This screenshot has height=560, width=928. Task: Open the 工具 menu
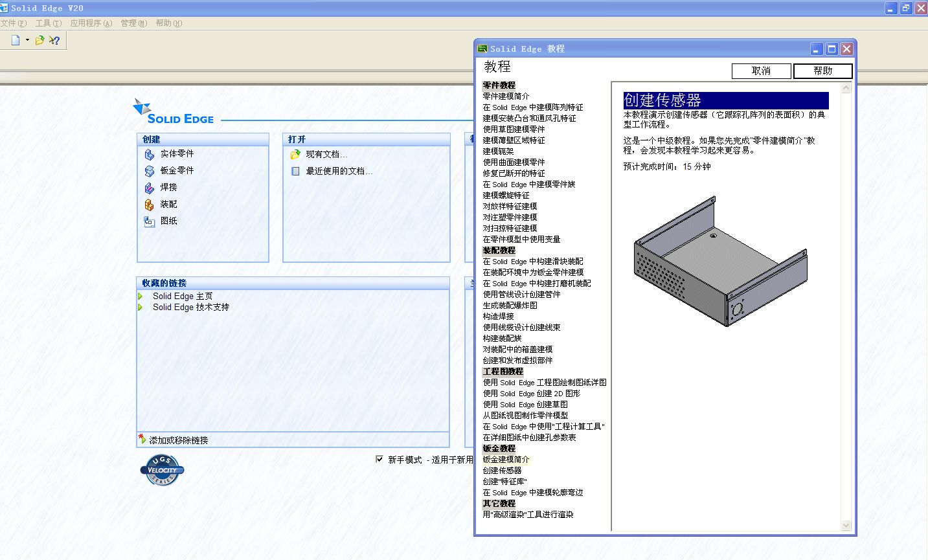click(x=49, y=23)
